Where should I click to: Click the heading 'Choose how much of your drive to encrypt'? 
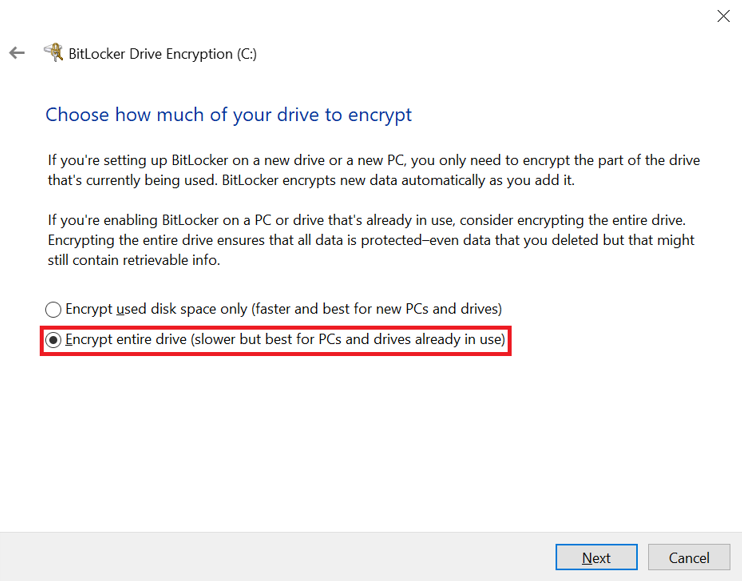(x=229, y=115)
